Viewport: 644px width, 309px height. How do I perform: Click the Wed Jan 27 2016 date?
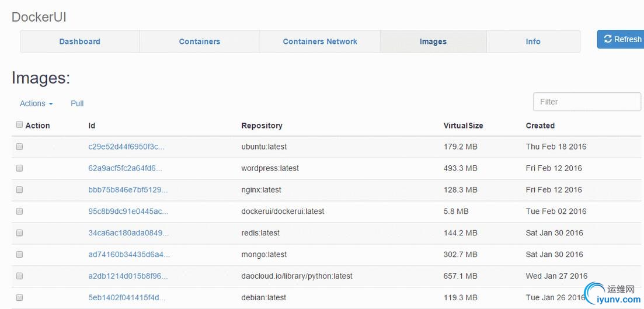556,276
